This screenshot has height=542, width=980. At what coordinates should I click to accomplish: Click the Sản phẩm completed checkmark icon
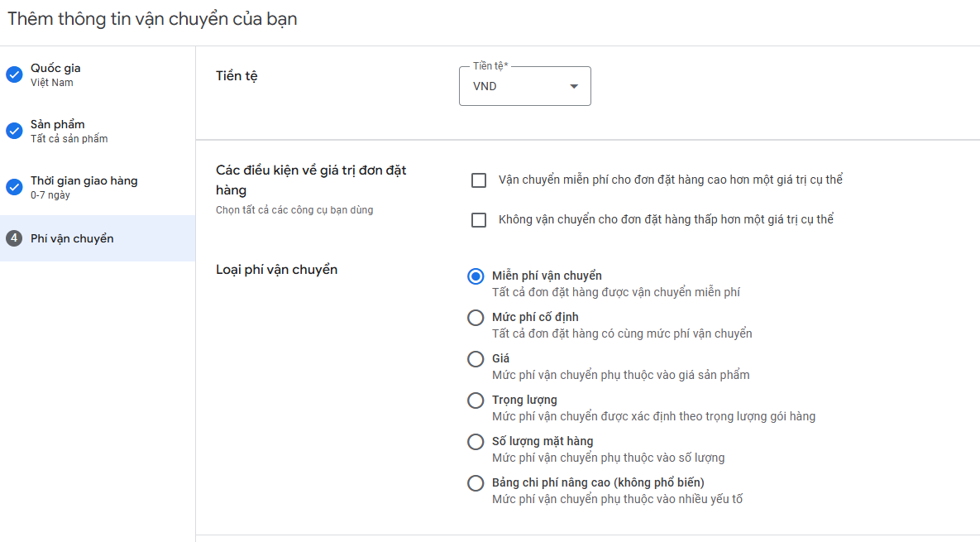pyautogui.click(x=14, y=131)
